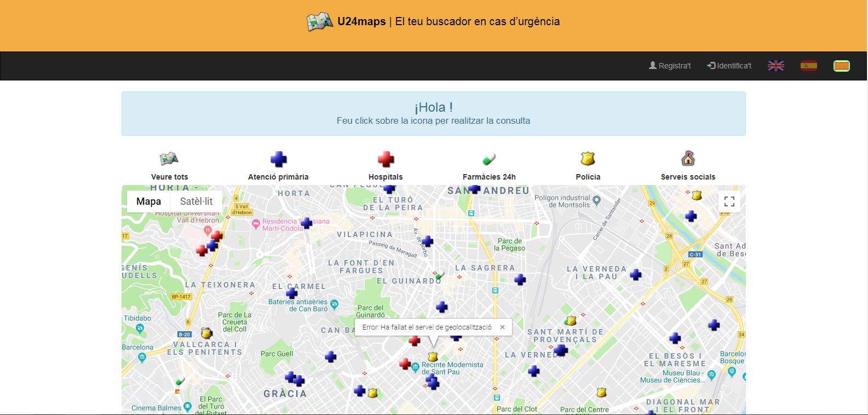868x415 pixels.
Task: Click the Parc Güell place label
Action: (277, 354)
